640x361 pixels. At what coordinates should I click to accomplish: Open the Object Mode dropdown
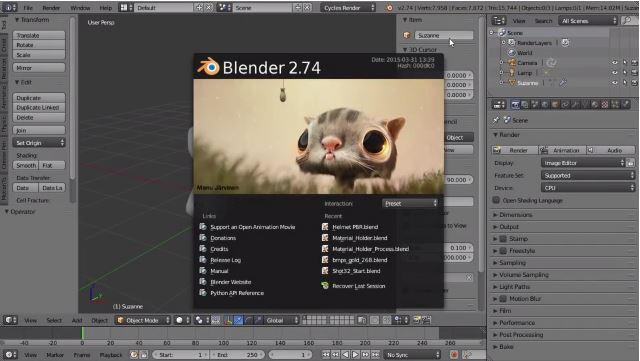pyautogui.click(x=143, y=320)
